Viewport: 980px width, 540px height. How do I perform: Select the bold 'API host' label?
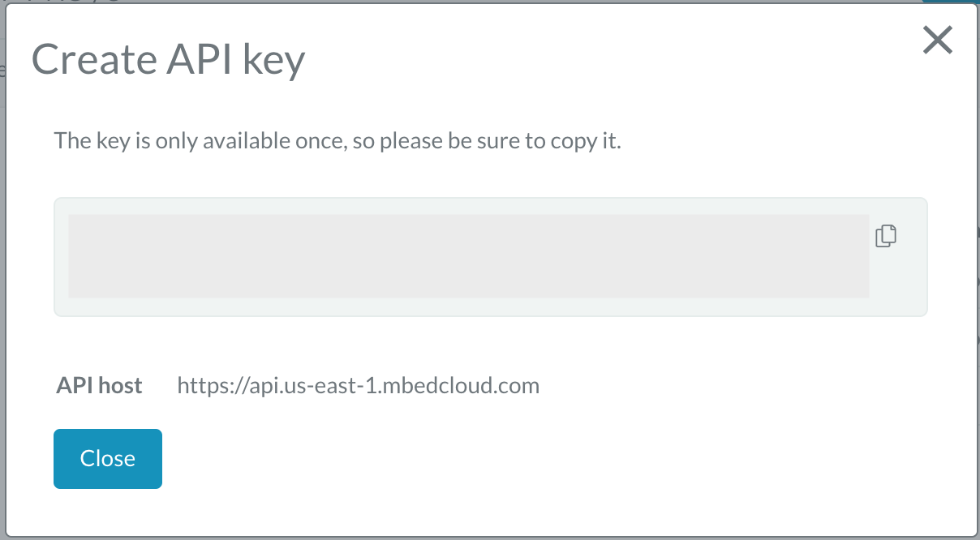(x=99, y=385)
